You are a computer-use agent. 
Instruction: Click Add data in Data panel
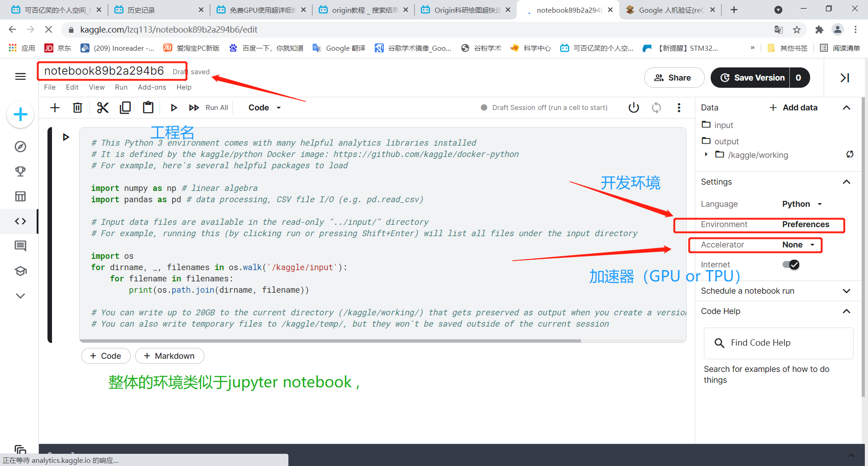793,108
